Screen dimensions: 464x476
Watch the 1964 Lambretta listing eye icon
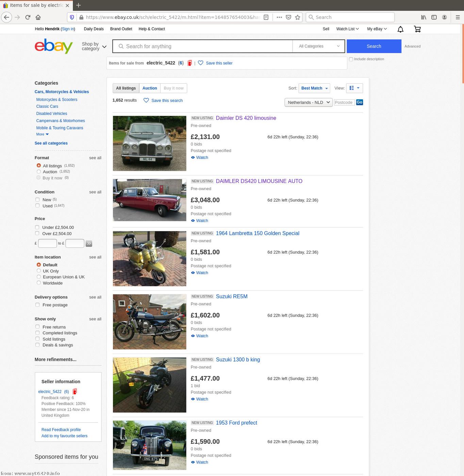(x=193, y=273)
